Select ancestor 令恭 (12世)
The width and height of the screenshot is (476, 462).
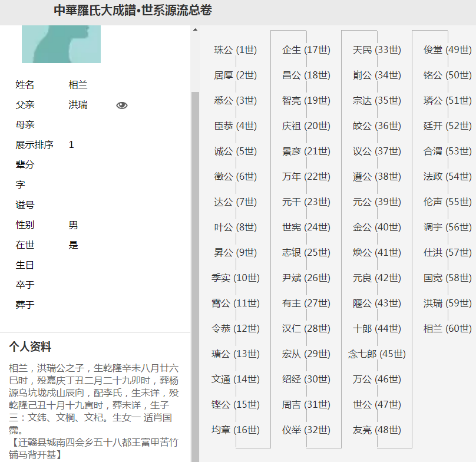[x=235, y=329]
